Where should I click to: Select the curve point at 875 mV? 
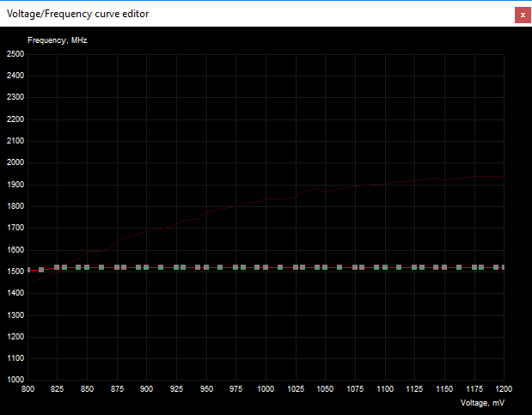[117, 267]
